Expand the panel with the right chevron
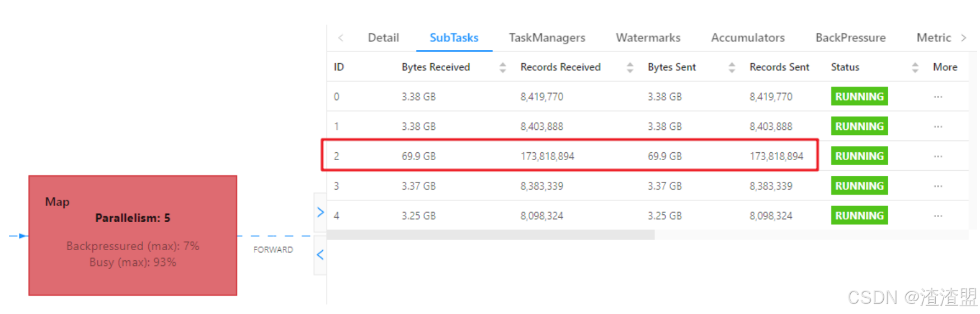This screenshot has width=980, height=314. pyautogui.click(x=320, y=212)
